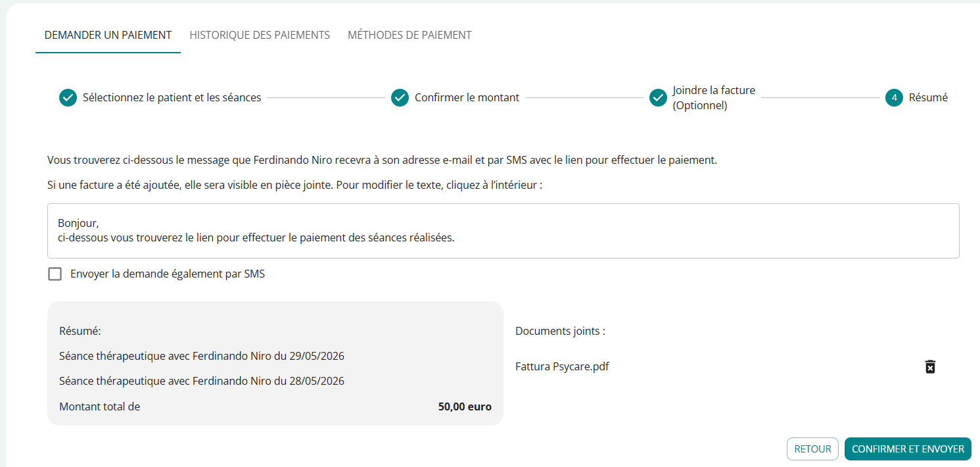Select the Confirmer le montant step label
980x467 pixels.
467,97
